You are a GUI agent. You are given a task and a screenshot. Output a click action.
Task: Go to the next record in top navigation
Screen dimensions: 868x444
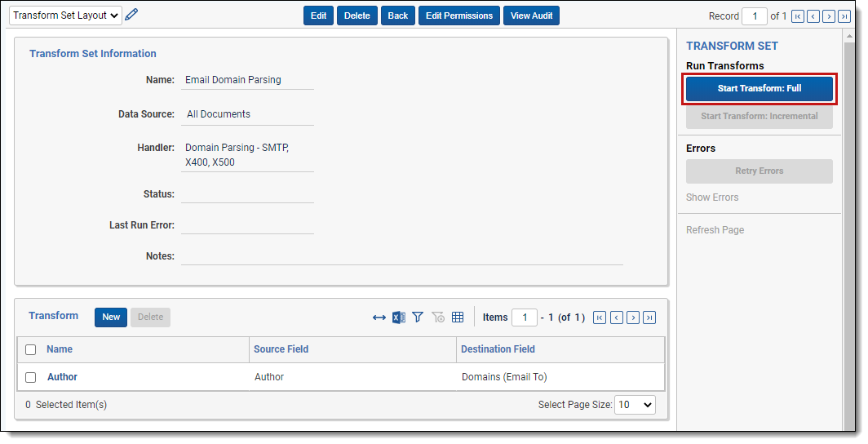click(829, 16)
